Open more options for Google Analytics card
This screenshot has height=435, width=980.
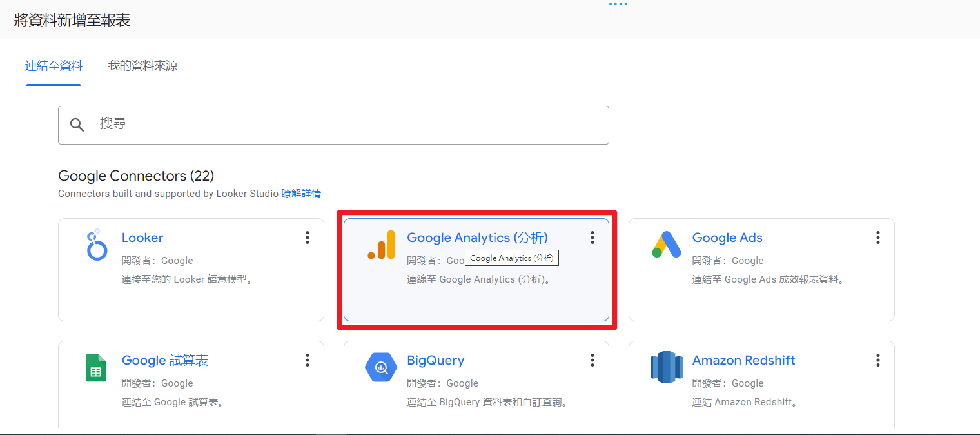tap(593, 238)
